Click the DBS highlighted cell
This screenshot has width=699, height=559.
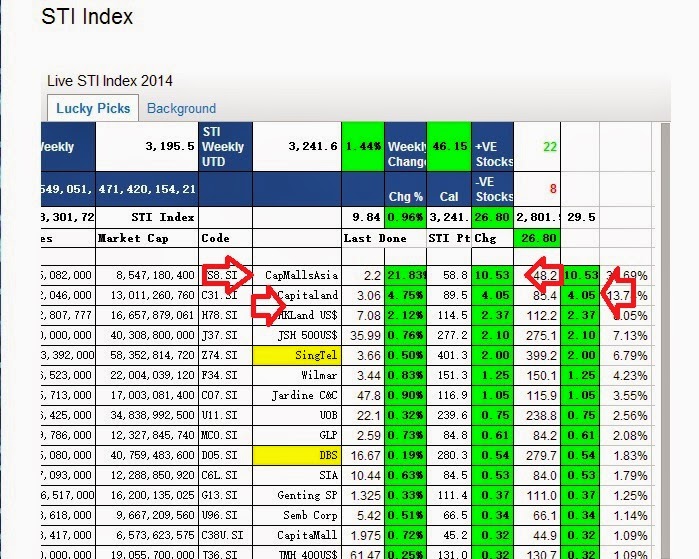pos(297,455)
